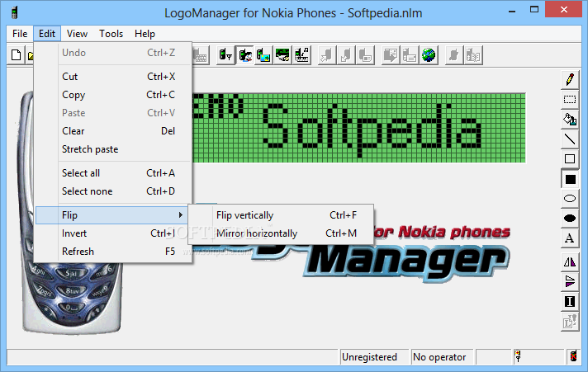Click the green Softpedia logo pixel grid
588x372 pixels.
[x=359, y=128]
